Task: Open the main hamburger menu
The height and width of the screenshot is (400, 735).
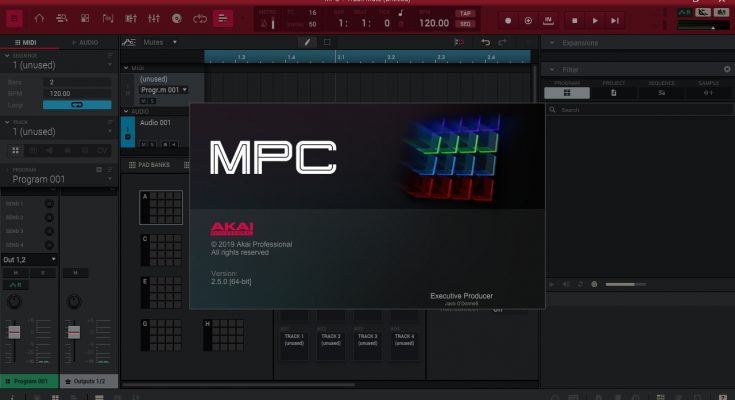Action: click(x=14, y=18)
